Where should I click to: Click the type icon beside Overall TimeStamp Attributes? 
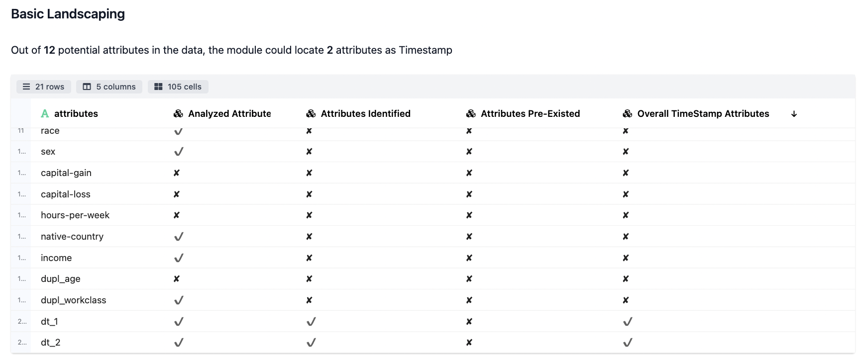tap(628, 113)
